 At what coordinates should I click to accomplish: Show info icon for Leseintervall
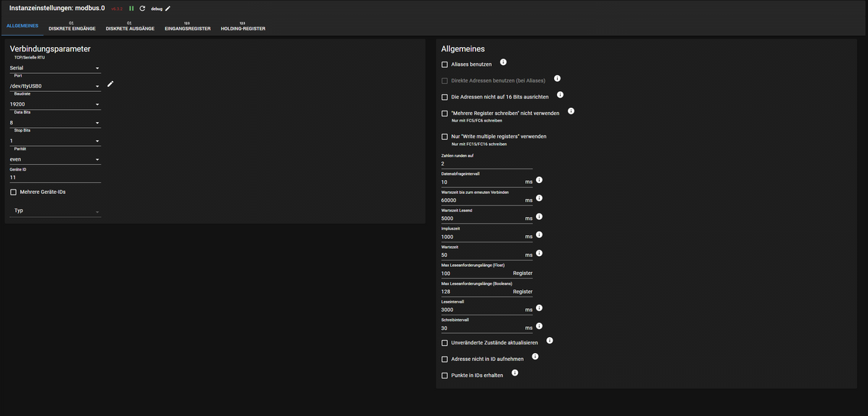tap(539, 308)
